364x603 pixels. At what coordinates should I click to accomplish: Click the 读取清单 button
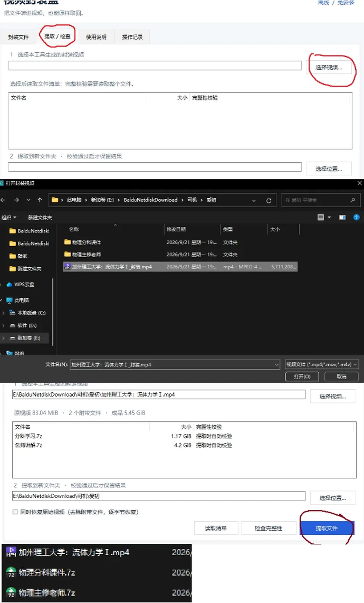pos(216,528)
